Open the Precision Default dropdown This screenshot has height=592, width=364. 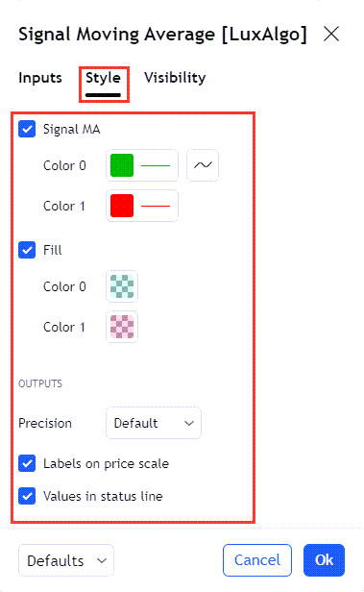pos(154,423)
